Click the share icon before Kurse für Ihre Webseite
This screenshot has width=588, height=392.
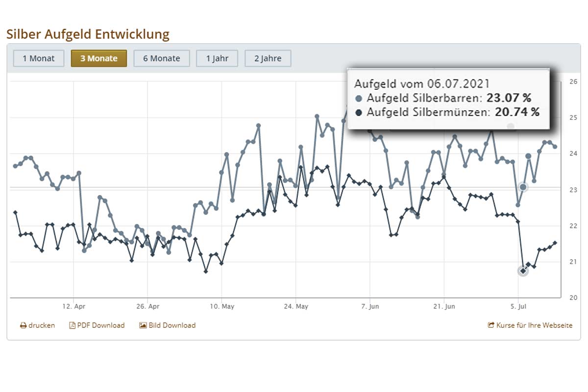coord(491,325)
